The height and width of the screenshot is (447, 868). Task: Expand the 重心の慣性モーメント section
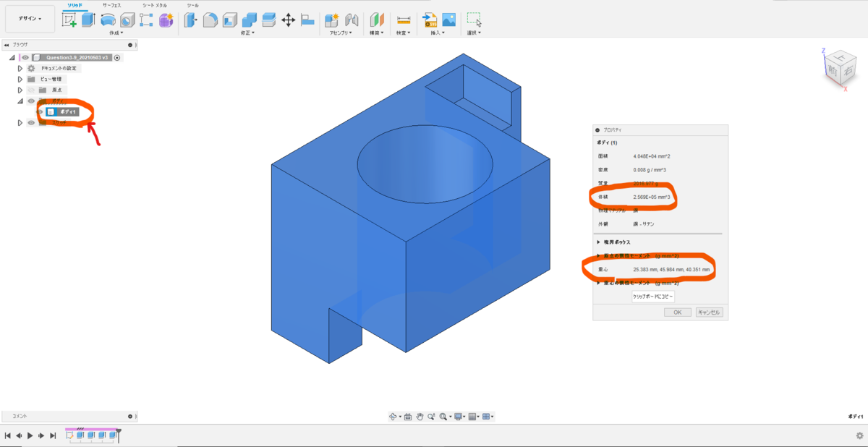click(598, 283)
